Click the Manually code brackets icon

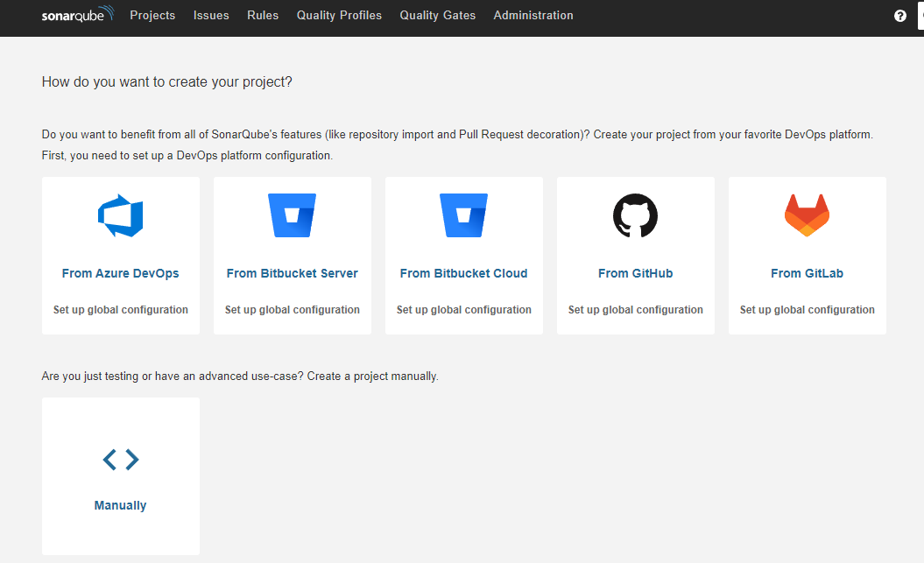[121, 460]
